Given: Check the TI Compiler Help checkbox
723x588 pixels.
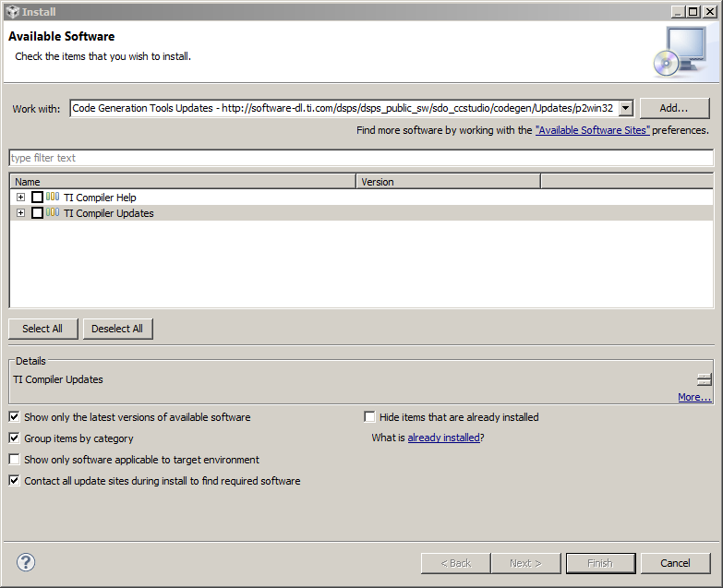Looking at the screenshot, I should pos(37,198).
